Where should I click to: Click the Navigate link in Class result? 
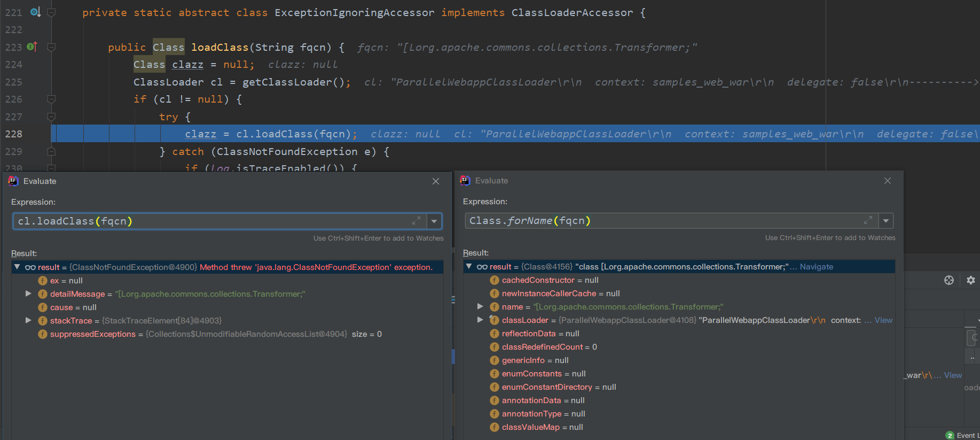click(817, 267)
